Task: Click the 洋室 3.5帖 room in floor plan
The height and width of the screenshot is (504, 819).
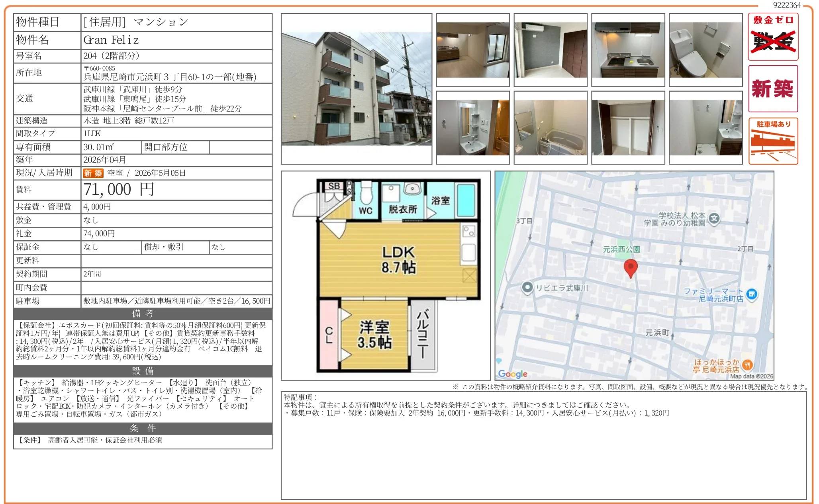Action: point(374,335)
